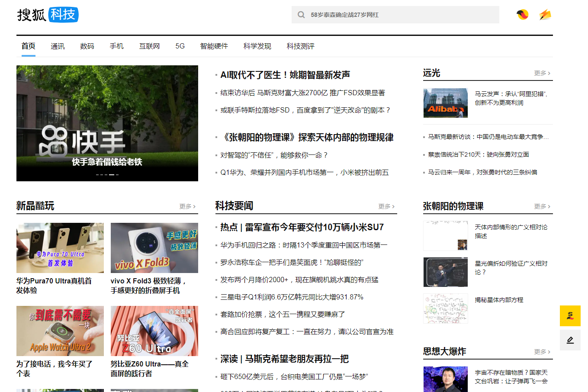Open article Q1华为、荣耀并列国内手机市场第一
The height and width of the screenshot is (392, 588).
[x=304, y=172]
